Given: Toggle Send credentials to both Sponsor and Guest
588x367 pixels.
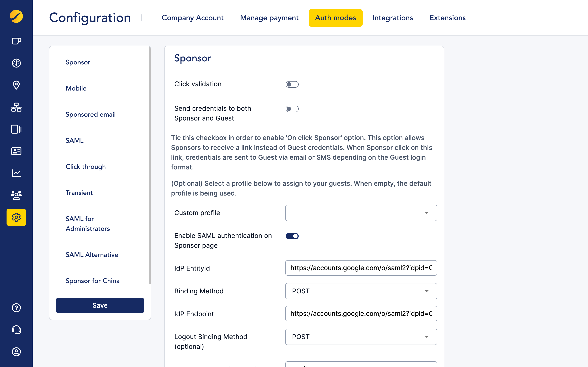Looking at the screenshot, I should pyautogui.click(x=292, y=109).
